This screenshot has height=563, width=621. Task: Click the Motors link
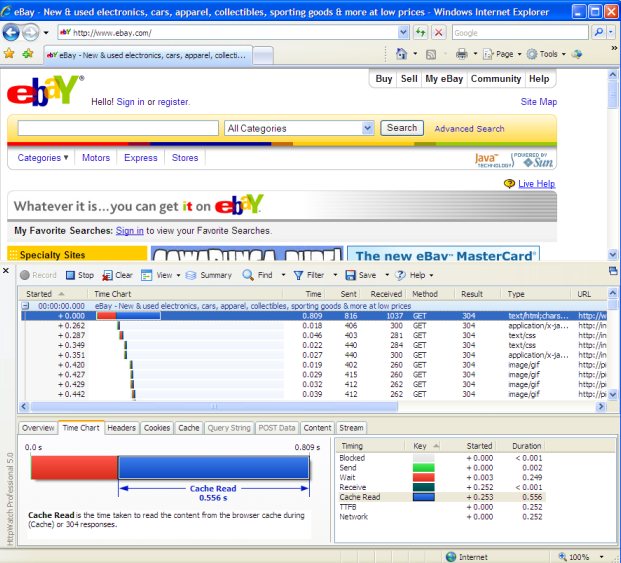click(96, 158)
